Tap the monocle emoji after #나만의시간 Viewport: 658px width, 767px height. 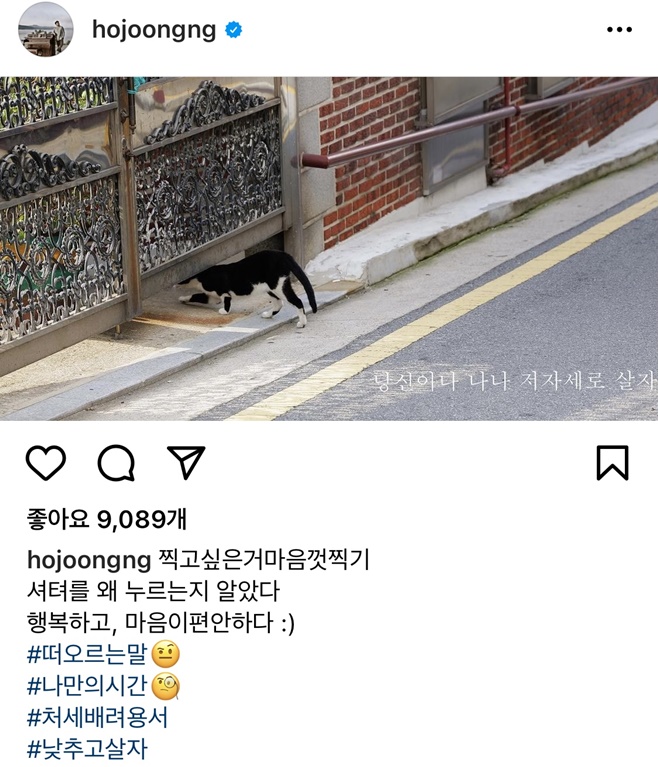click(x=166, y=686)
